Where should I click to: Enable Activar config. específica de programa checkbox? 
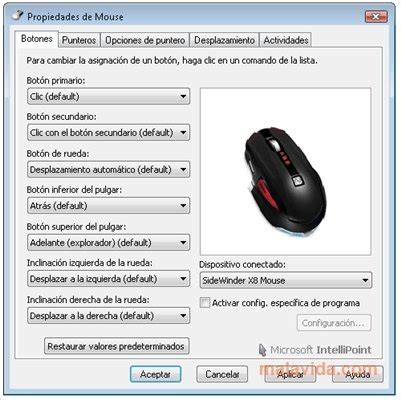[x=205, y=303]
